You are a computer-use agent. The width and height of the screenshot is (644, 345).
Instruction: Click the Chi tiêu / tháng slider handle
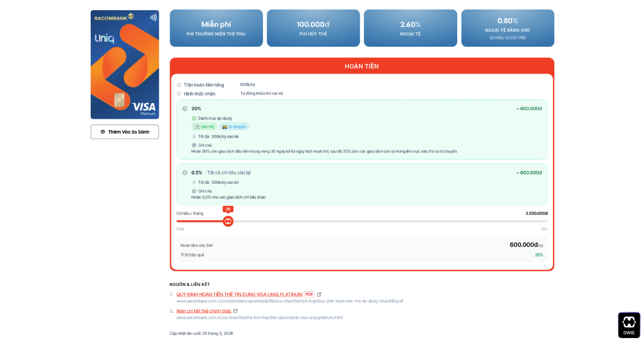(x=228, y=221)
